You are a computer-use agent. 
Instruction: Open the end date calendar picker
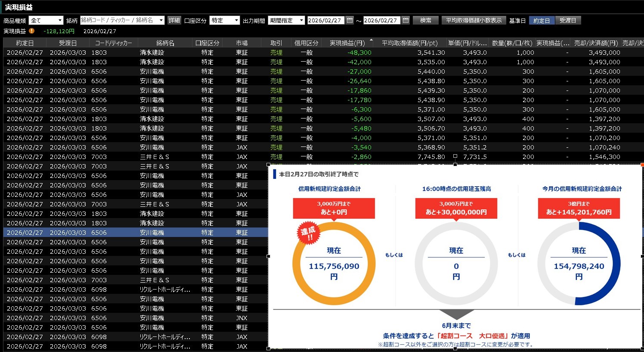406,20
